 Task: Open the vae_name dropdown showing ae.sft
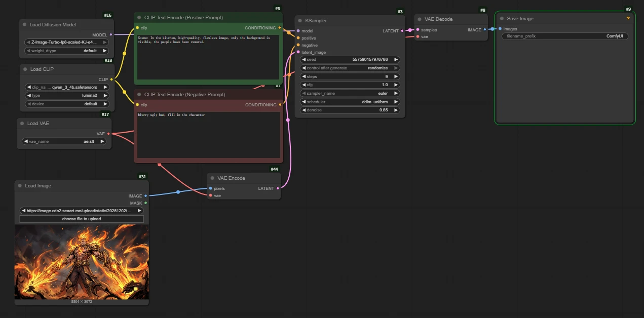click(x=64, y=142)
